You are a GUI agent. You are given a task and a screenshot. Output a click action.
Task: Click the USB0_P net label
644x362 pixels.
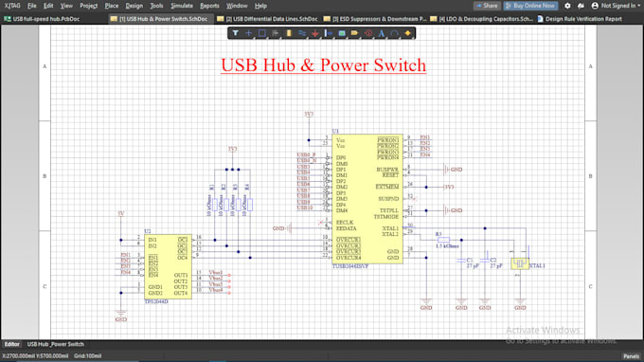[307, 154]
